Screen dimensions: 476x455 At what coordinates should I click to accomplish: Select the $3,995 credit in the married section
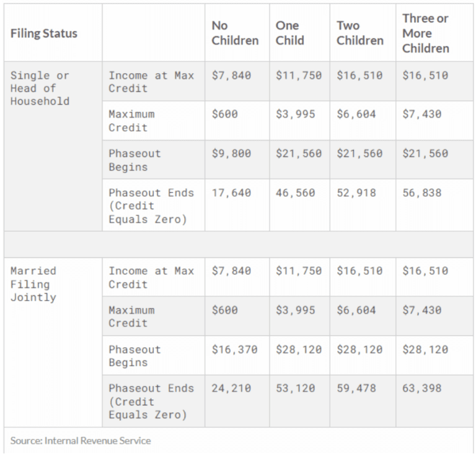coord(295,310)
